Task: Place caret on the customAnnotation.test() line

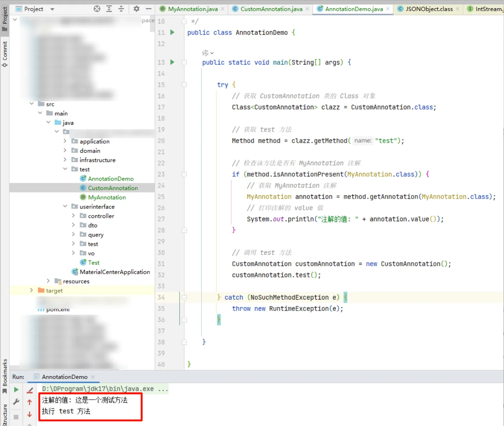Action: pos(276,275)
